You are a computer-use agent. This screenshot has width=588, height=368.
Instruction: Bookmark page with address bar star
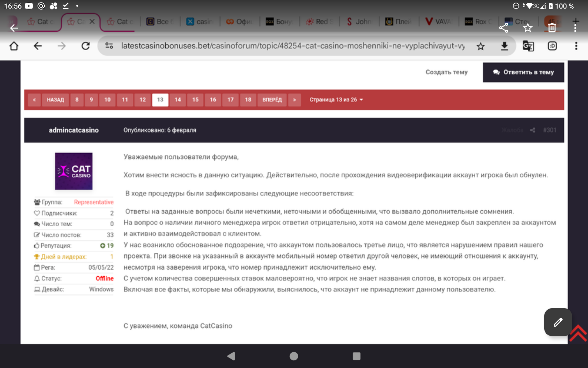(x=481, y=46)
